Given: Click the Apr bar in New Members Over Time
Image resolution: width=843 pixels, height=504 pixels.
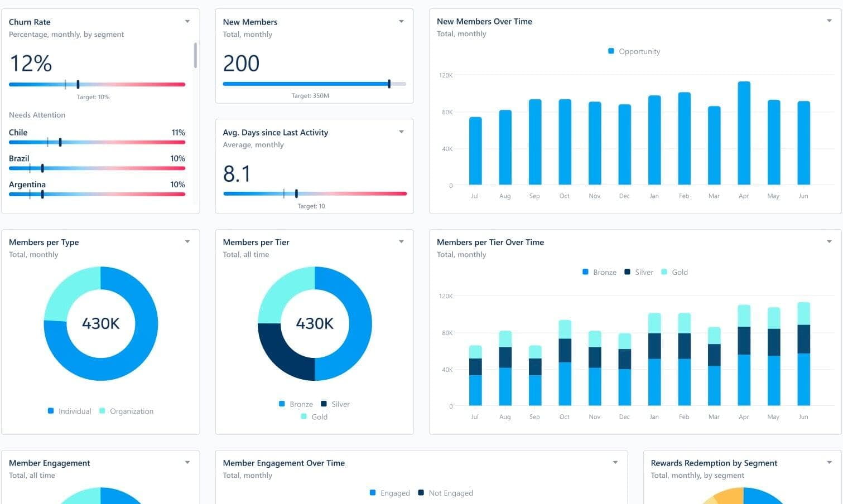Looking at the screenshot, I should 744,133.
